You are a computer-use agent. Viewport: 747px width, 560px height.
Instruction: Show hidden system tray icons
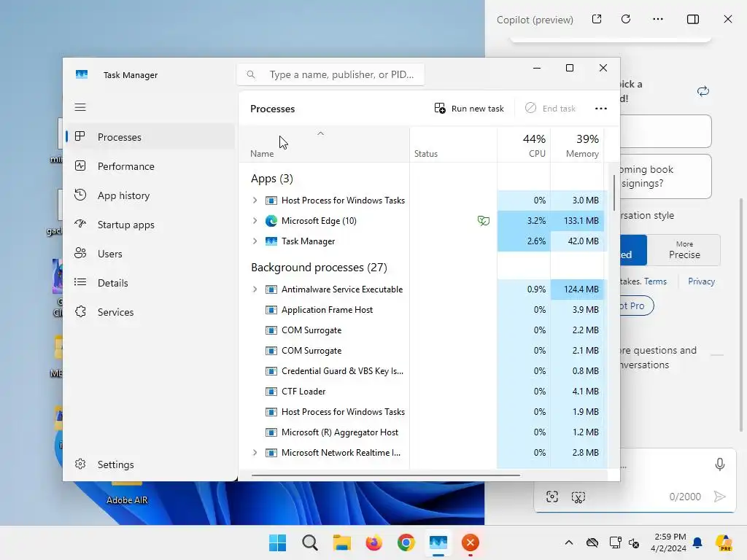569,542
